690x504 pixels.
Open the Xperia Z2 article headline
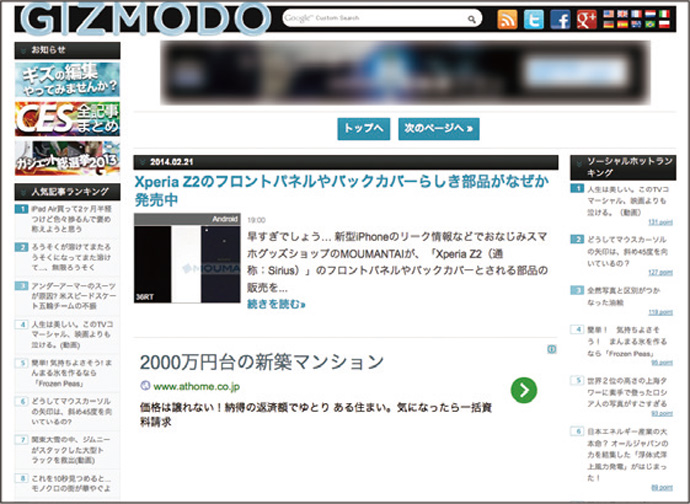(x=342, y=191)
